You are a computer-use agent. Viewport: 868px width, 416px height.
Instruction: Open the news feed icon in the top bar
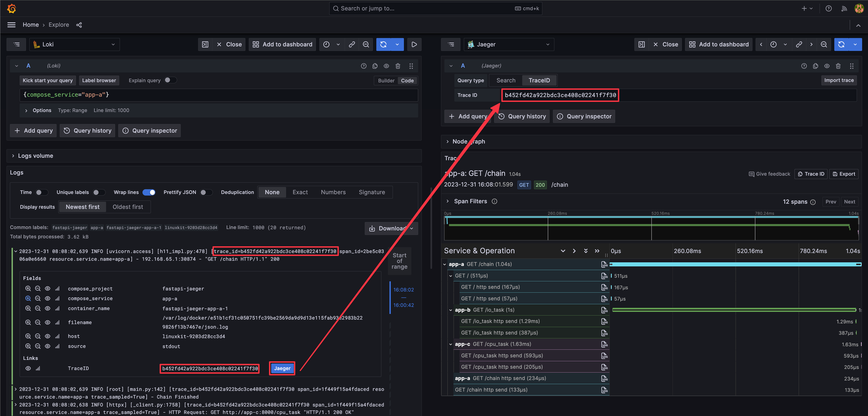click(844, 8)
